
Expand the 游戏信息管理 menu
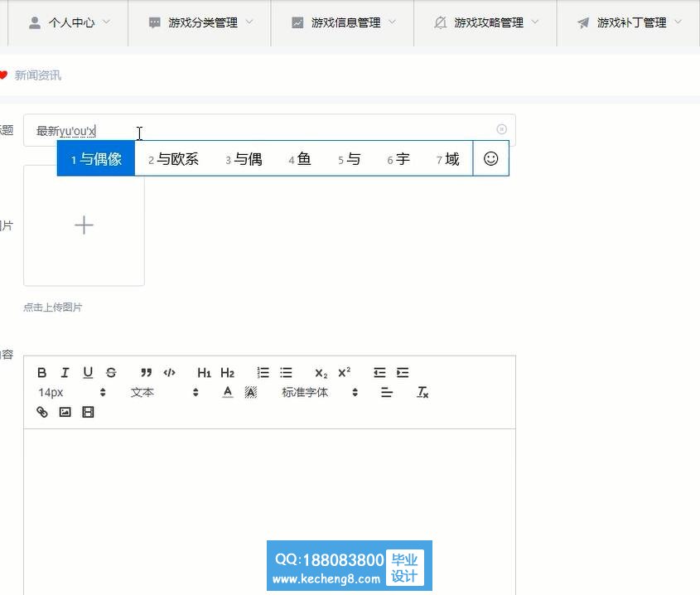tap(342, 22)
